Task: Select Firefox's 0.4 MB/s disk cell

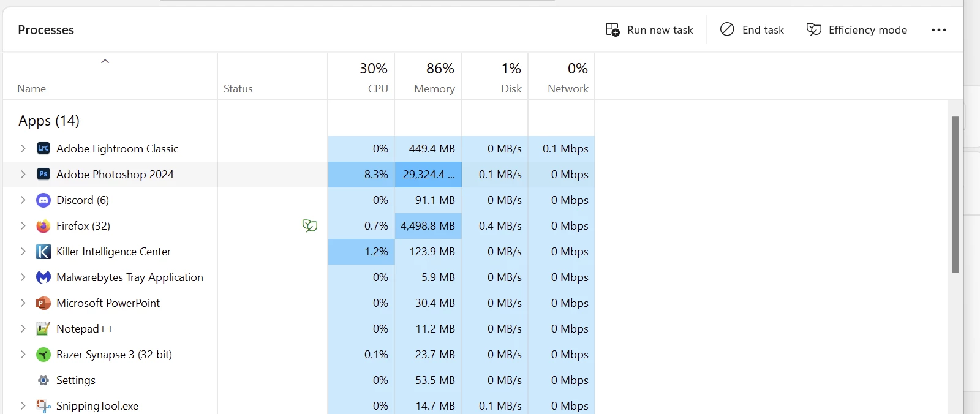Action: 495,225
